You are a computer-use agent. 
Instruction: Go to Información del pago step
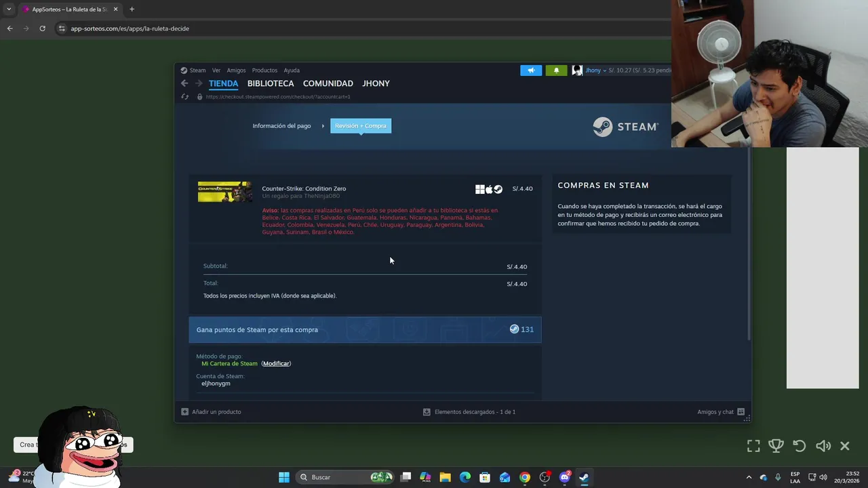click(x=281, y=126)
